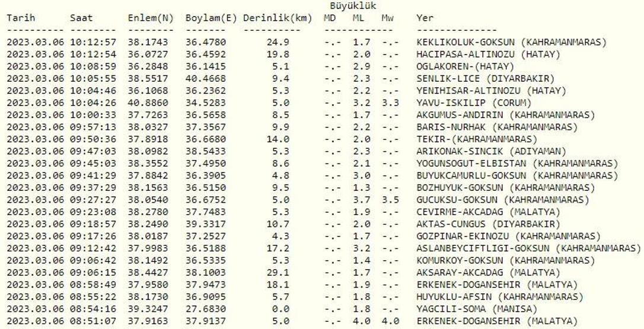Select the Tarih column header
Viewport: 644px width, 329px height.
coord(21,18)
